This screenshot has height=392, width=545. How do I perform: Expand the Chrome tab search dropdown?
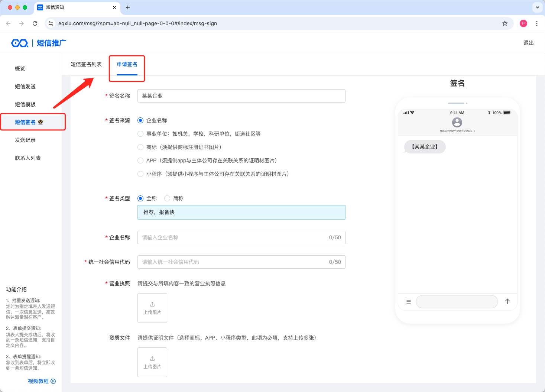[537, 7]
